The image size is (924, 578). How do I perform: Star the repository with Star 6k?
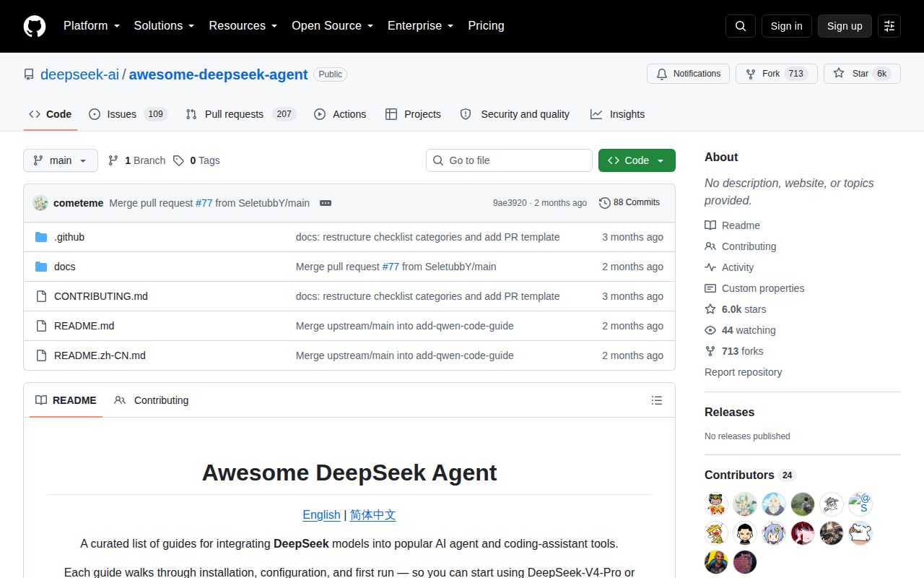point(862,74)
